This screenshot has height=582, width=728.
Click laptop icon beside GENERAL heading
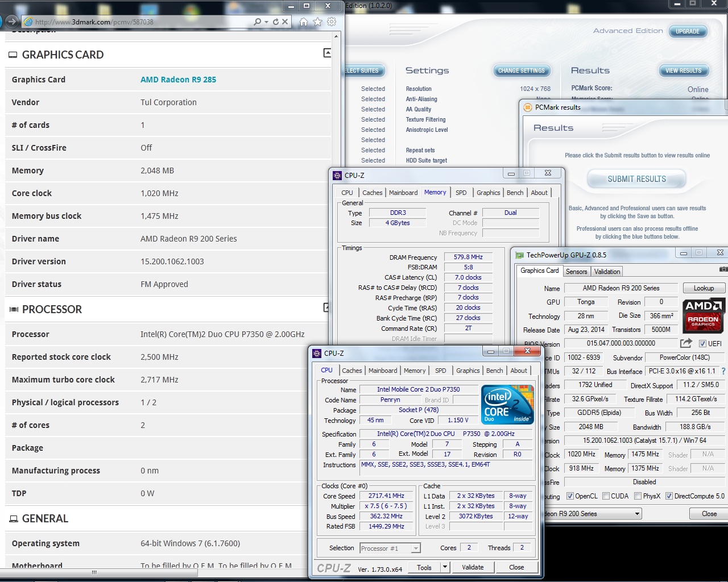pyautogui.click(x=14, y=519)
